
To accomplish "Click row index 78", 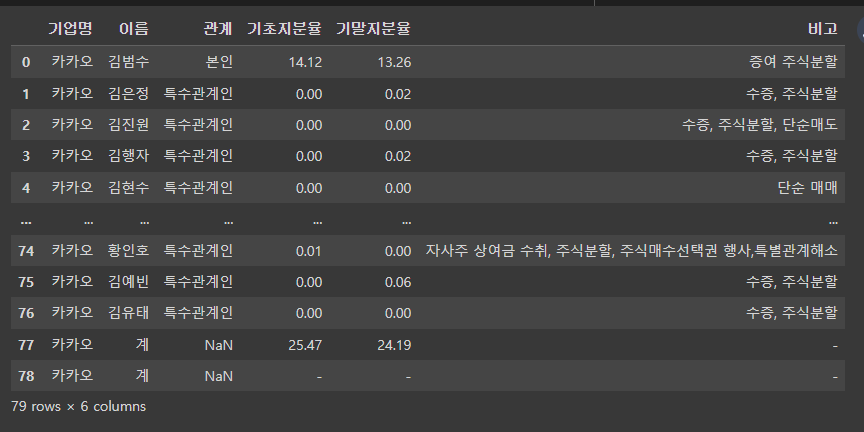I will point(26,376).
